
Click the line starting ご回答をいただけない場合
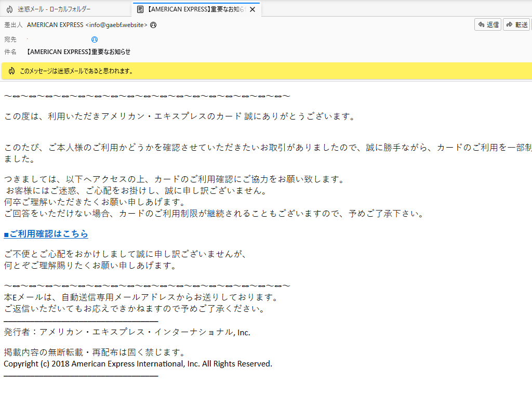click(x=214, y=214)
